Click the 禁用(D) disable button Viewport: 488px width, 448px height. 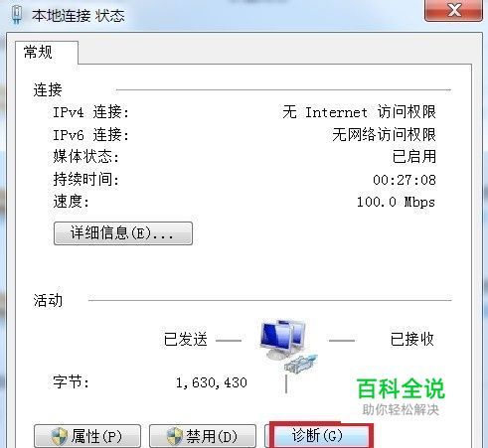pyautogui.click(x=203, y=436)
